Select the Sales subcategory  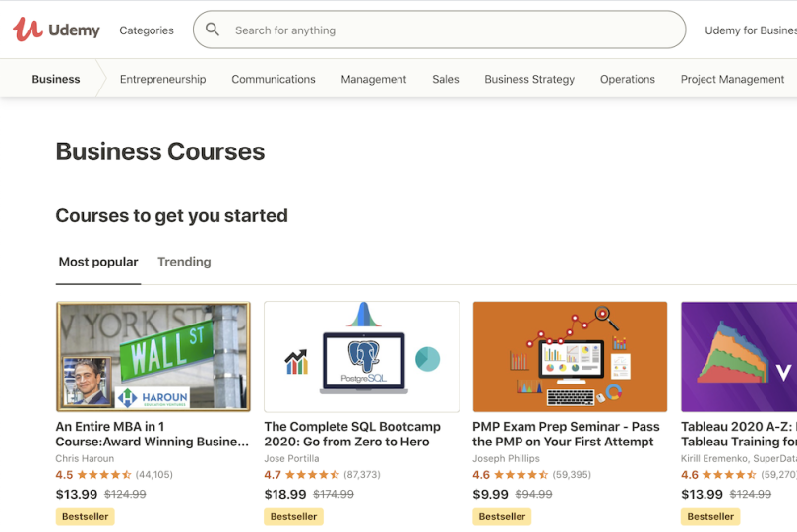(445, 79)
